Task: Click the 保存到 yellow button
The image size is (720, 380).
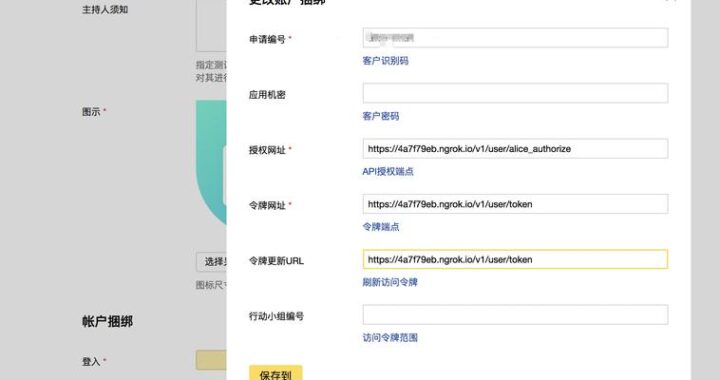Action: click(x=276, y=373)
